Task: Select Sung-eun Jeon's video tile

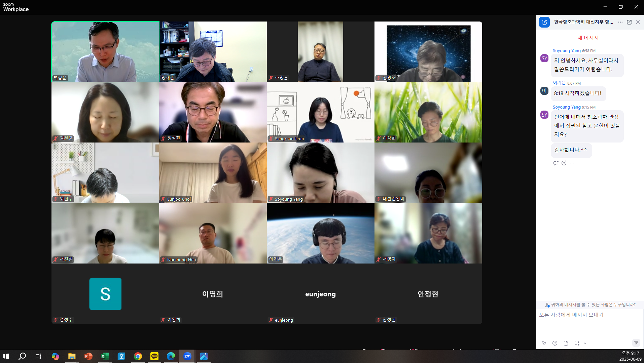Action: pos(321,112)
